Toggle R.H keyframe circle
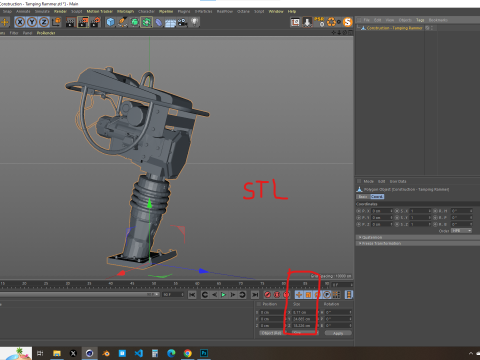480x360 pixels. (x=435, y=211)
